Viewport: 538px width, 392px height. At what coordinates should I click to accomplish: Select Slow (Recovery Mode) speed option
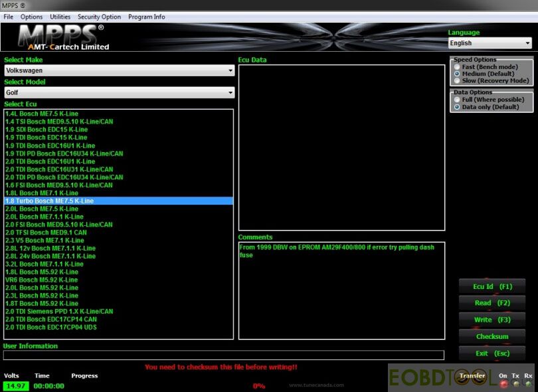[x=457, y=80]
